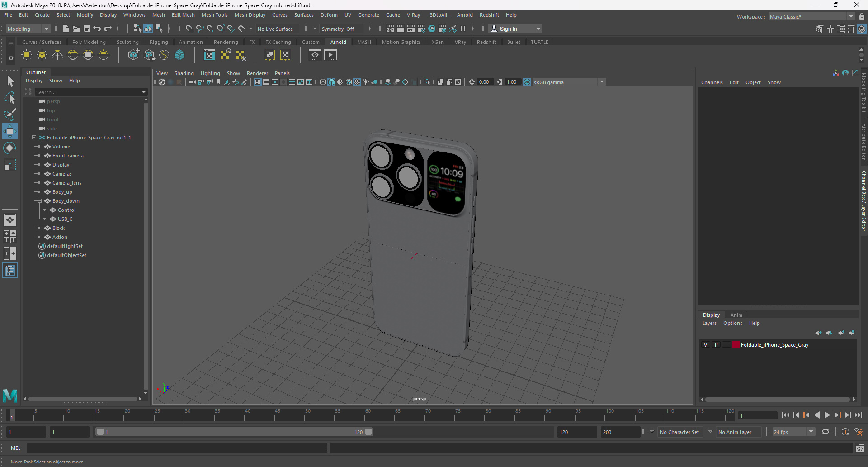
Task: Collapse Foldable_iPhone_Space_Gray_ncl1_1 group
Action: [x=34, y=138]
